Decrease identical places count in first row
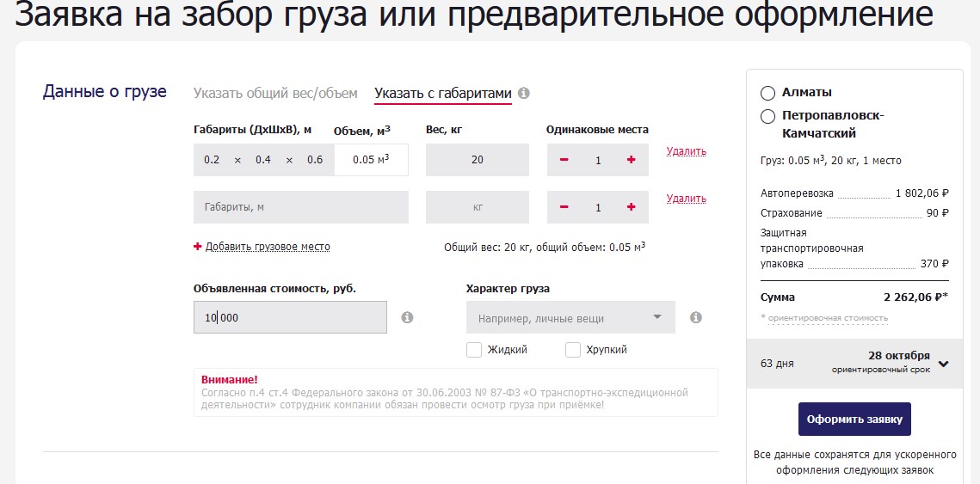980x484 pixels. point(564,160)
